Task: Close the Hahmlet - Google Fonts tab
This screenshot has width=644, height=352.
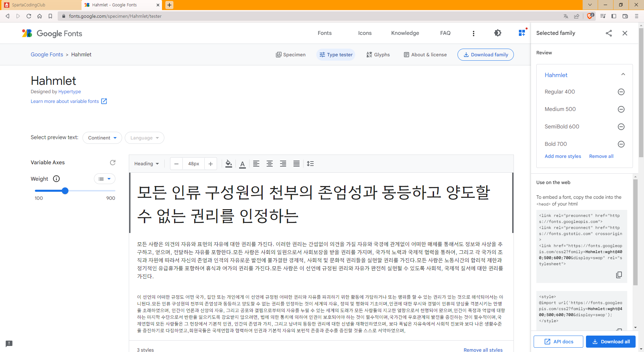Action: 158,5
